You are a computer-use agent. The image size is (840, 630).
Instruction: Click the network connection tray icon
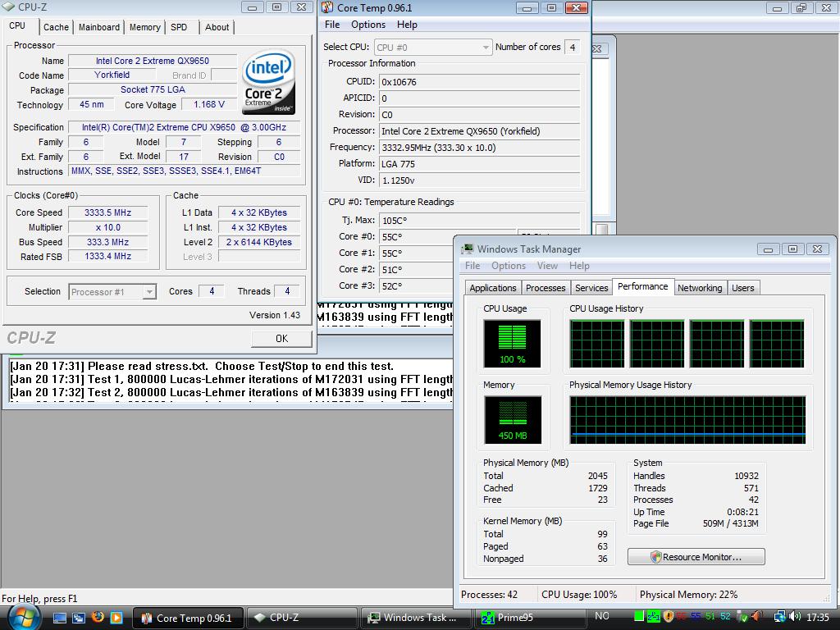coord(781,617)
